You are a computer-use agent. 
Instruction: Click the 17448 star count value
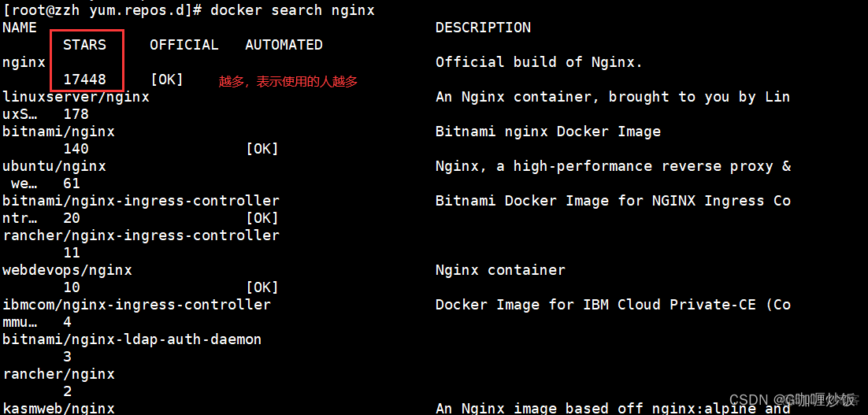(84, 80)
